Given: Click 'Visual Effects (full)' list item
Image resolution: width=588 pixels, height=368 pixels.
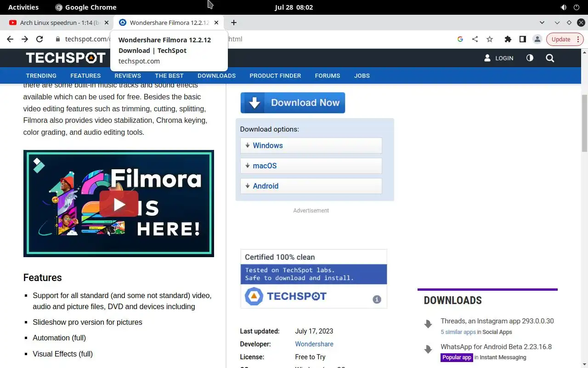Looking at the screenshot, I should tap(62, 354).
